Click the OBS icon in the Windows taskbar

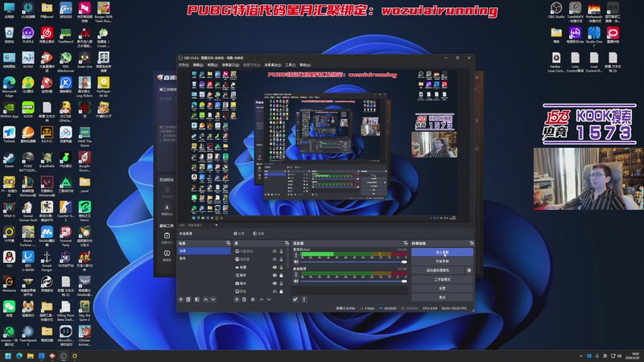[64, 356]
